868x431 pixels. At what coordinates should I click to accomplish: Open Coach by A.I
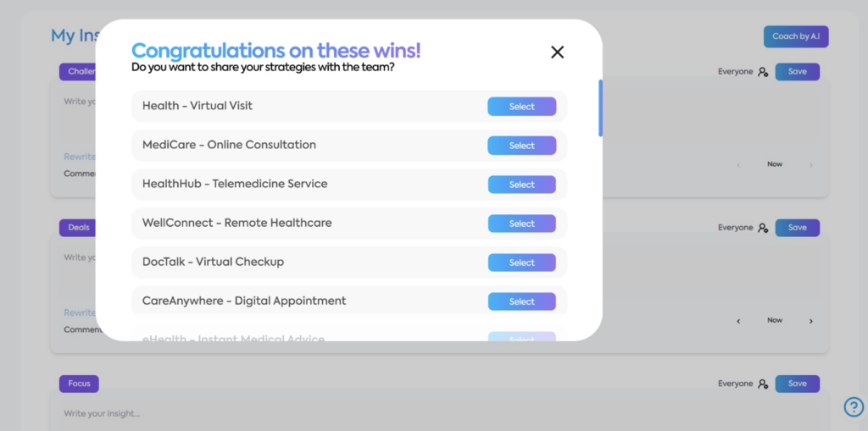tap(796, 36)
